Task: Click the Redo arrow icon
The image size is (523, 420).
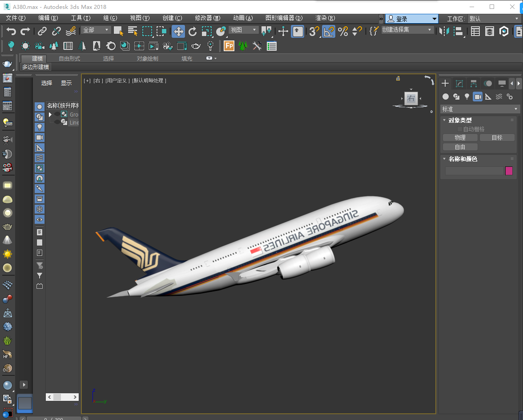Action: point(25,31)
